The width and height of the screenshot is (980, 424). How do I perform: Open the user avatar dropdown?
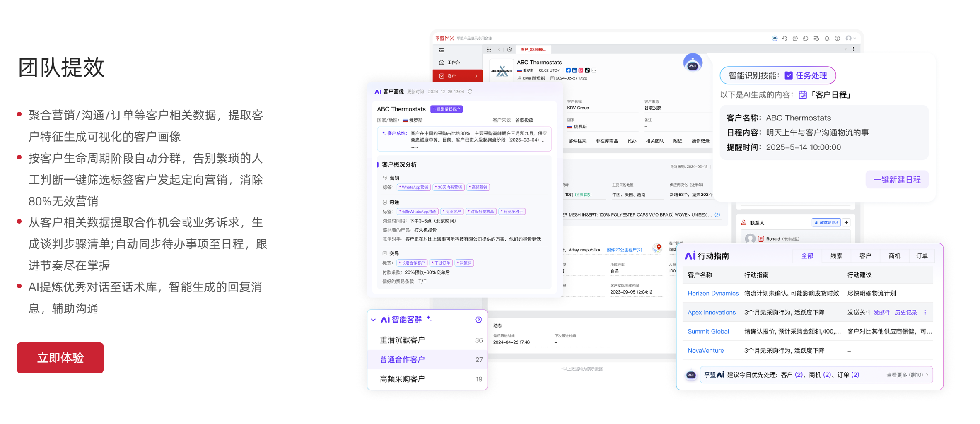coord(850,39)
